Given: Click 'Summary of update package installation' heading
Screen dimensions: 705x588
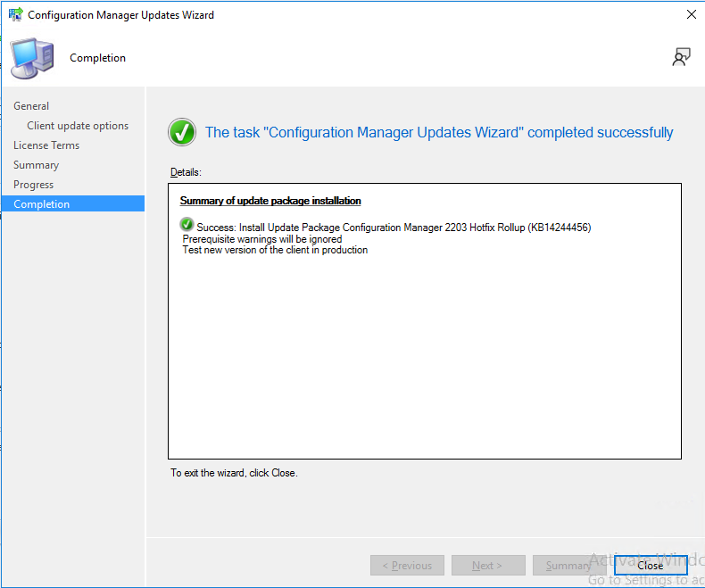Looking at the screenshot, I should (x=270, y=201).
